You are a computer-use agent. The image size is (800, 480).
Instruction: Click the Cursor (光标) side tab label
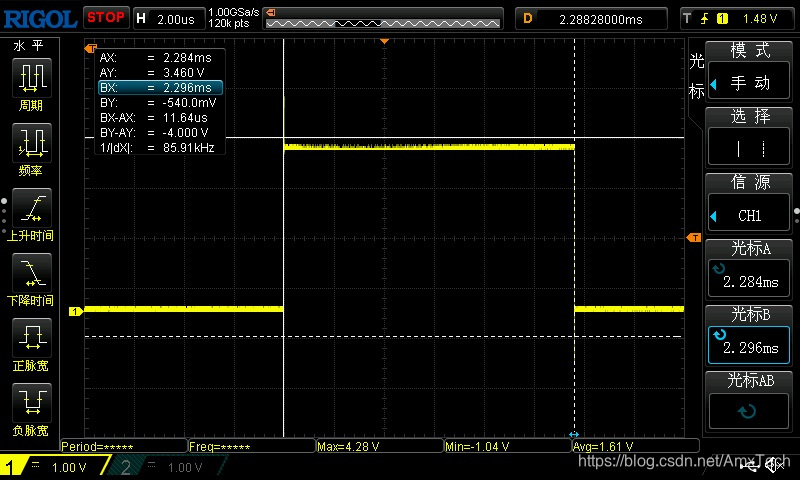click(x=696, y=75)
